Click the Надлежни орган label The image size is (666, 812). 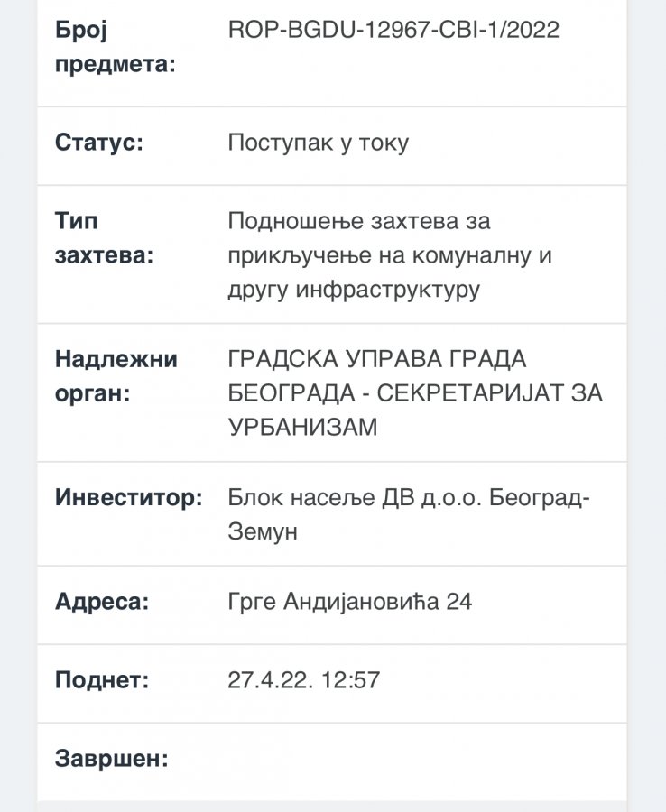tap(116, 376)
